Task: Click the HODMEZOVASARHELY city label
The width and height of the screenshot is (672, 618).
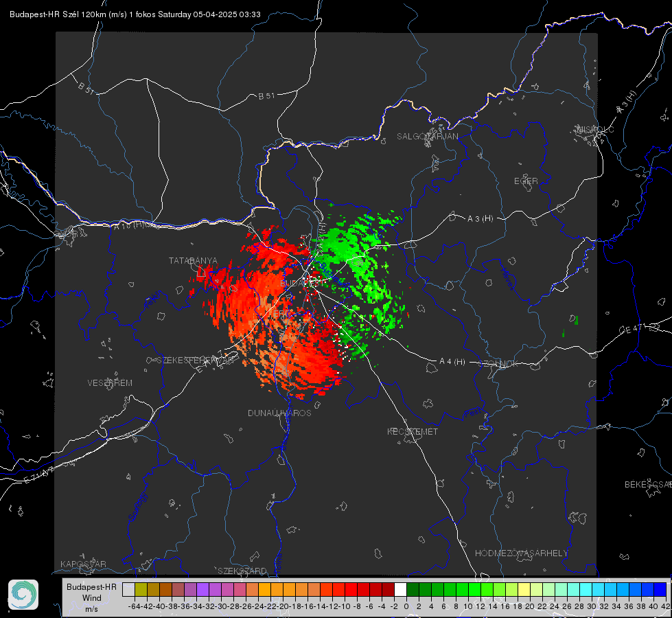Action: tap(521, 553)
